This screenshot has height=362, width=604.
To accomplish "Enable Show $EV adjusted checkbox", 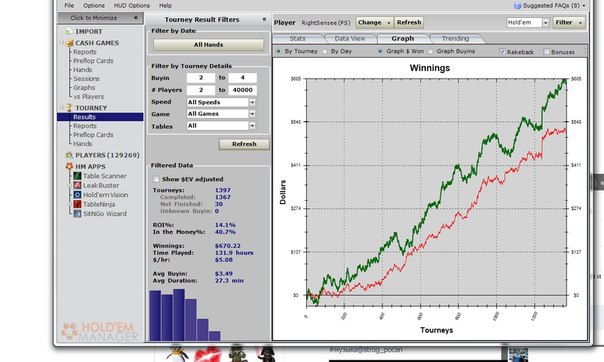I will pos(156,179).
